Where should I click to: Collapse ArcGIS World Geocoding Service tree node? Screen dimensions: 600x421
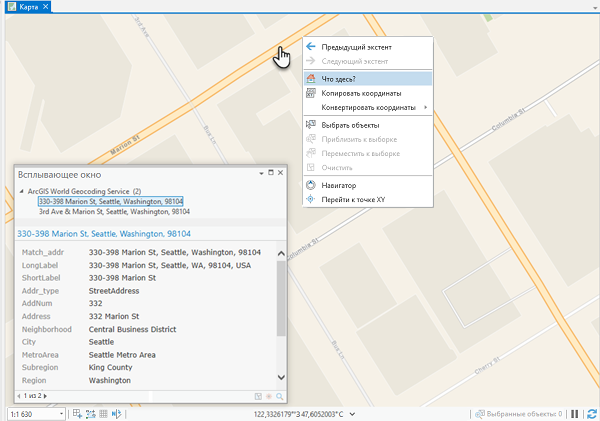point(21,190)
